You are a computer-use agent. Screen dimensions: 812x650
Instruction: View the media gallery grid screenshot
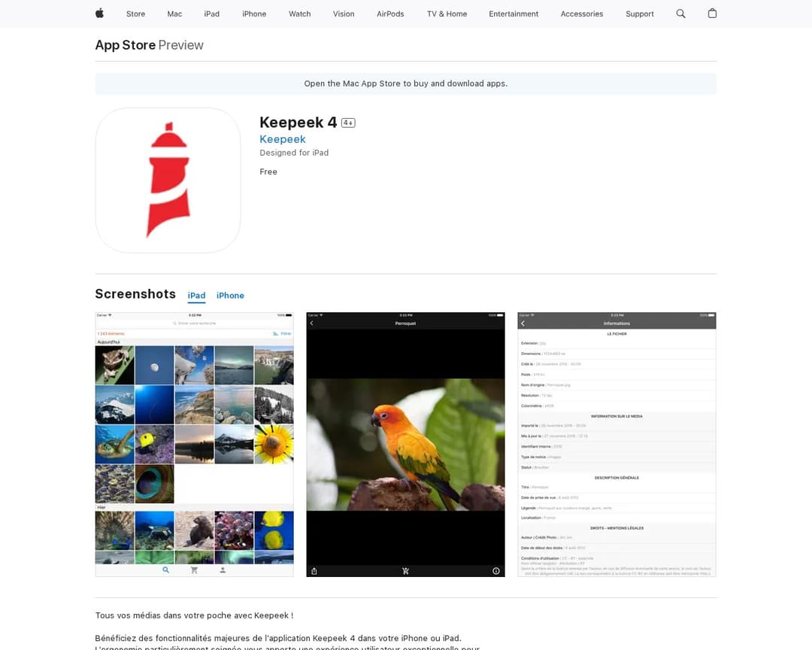[194, 444]
